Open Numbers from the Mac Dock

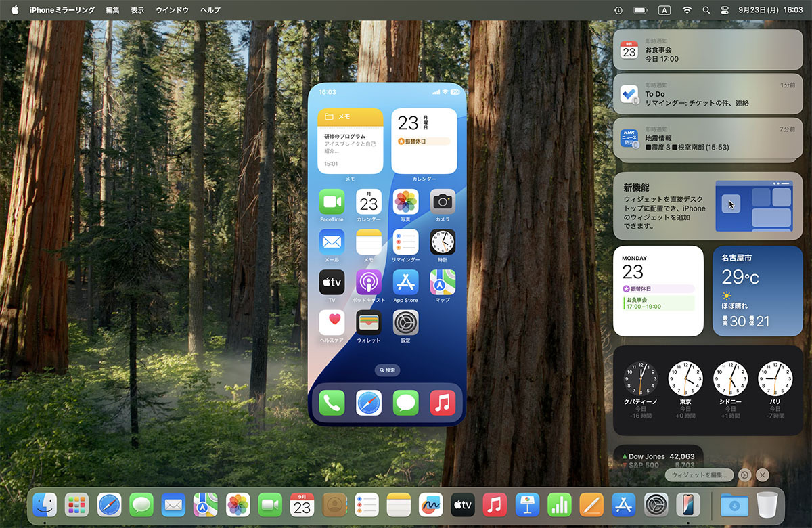[560, 505]
